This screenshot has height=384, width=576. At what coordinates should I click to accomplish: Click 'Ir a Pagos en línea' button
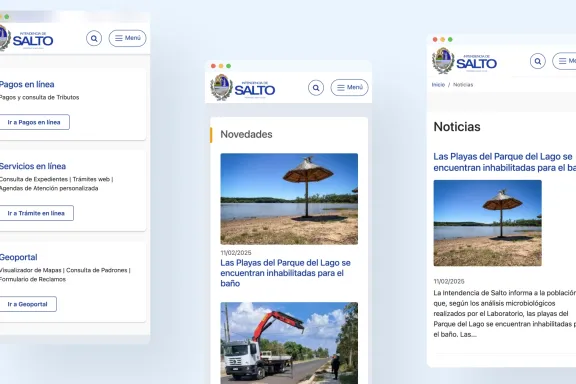34,122
